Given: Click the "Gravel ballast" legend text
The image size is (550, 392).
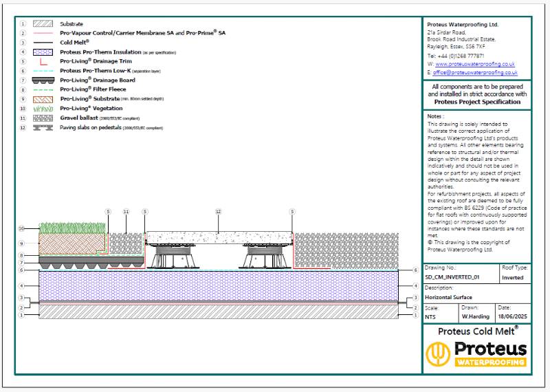Looking at the screenshot, I should click(79, 118).
